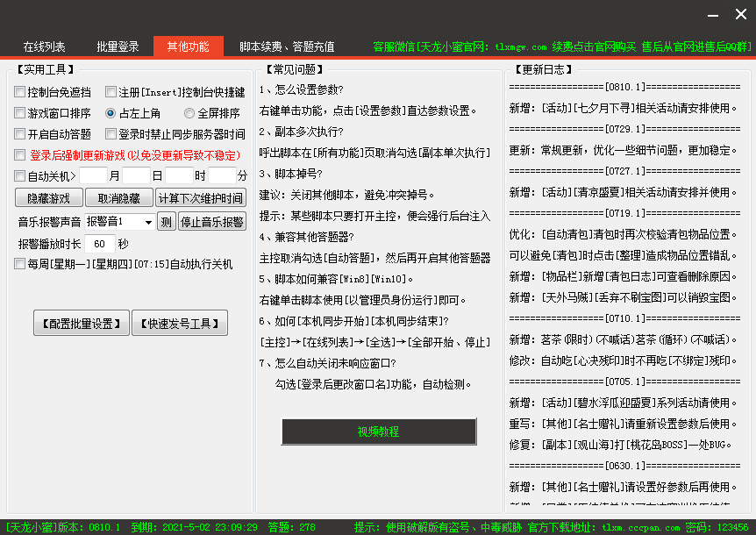Click changelog header [0705.1]

tap(624, 382)
